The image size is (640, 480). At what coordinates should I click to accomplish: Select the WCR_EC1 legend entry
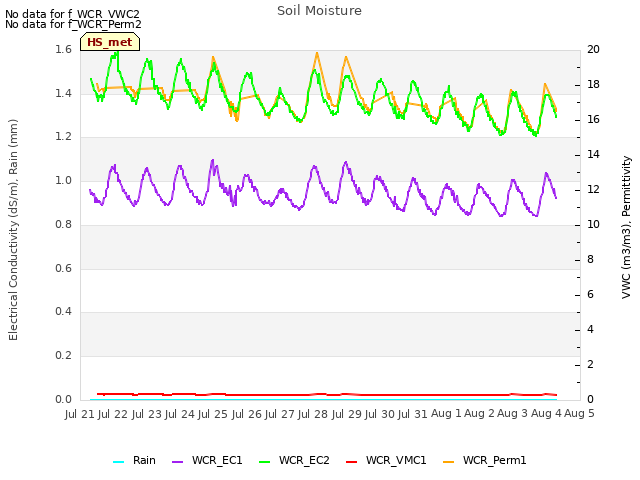(x=207, y=460)
